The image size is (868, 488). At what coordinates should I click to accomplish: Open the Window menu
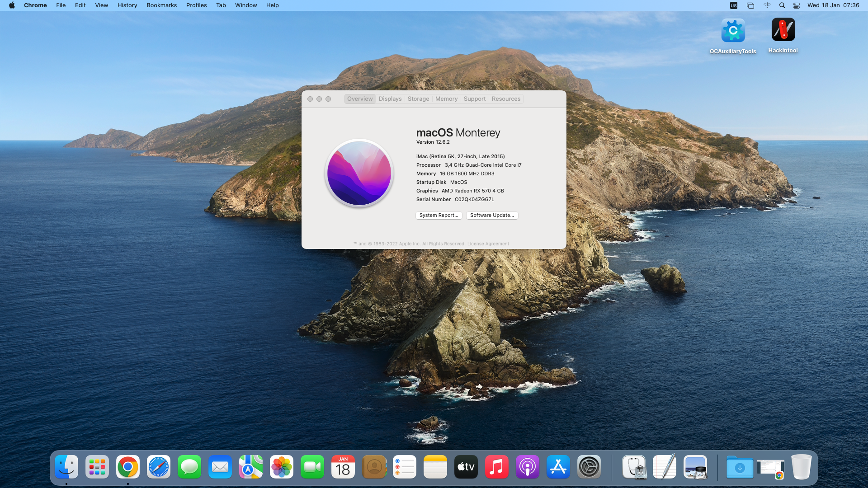[x=246, y=5]
